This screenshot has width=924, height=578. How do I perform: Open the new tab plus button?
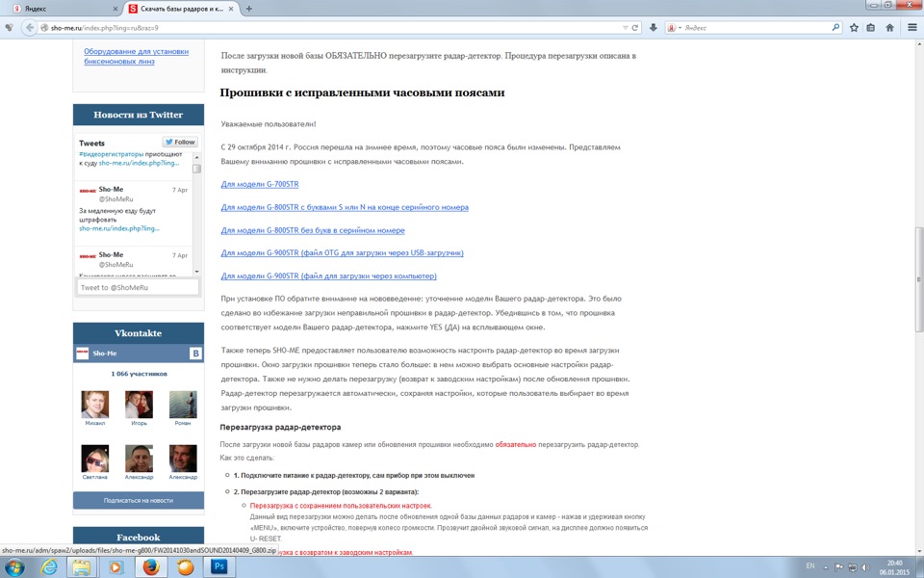pyautogui.click(x=248, y=9)
